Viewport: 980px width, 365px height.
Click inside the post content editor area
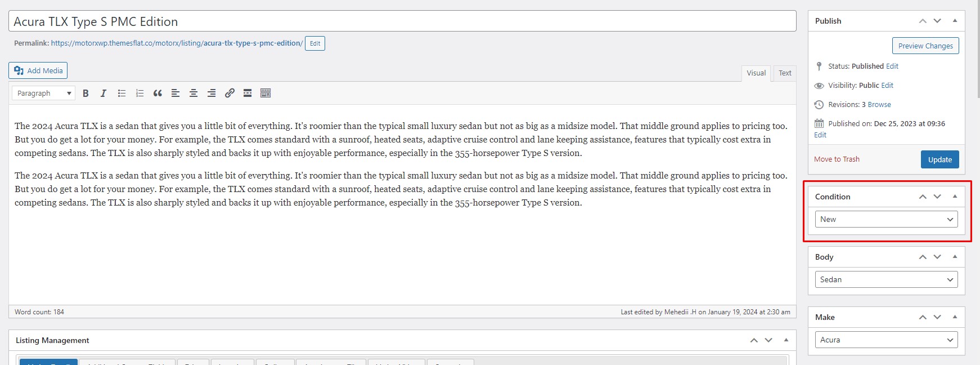(x=402, y=204)
